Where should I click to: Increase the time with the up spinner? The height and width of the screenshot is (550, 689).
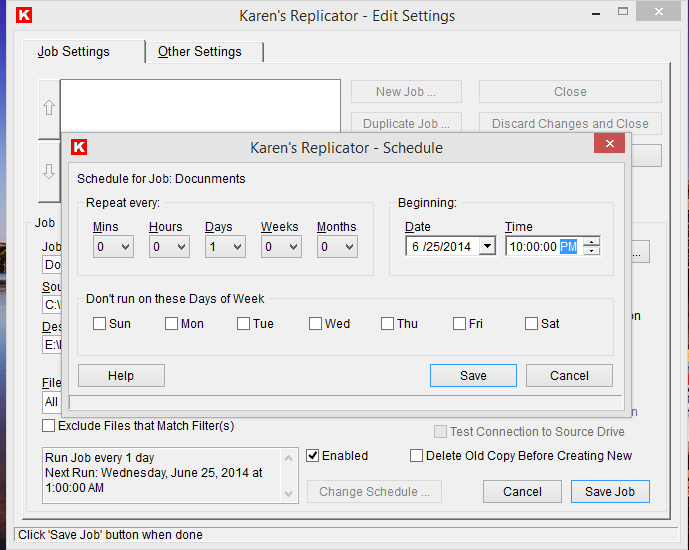click(591, 242)
